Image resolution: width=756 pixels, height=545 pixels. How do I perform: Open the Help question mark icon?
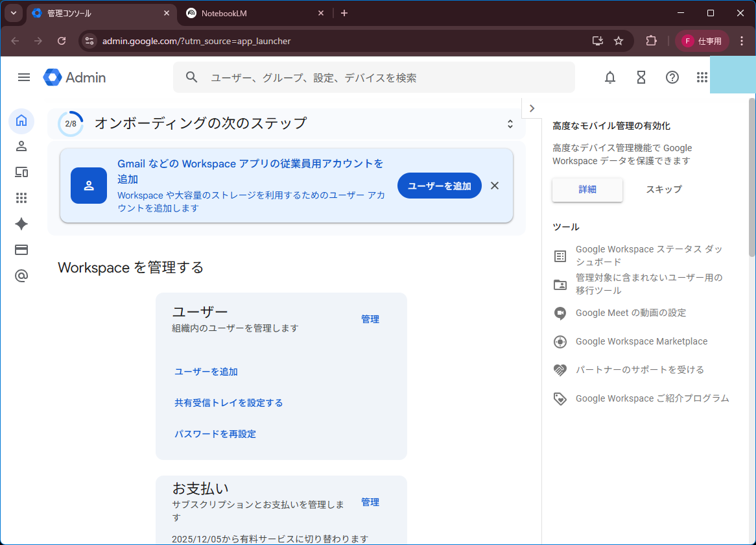pyautogui.click(x=672, y=78)
